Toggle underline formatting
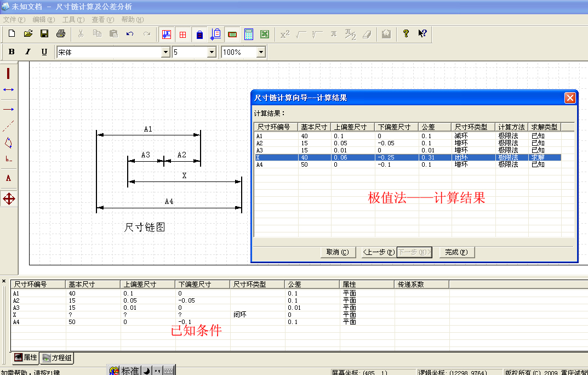The image size is (588, 375). click(x=44, y=52)
